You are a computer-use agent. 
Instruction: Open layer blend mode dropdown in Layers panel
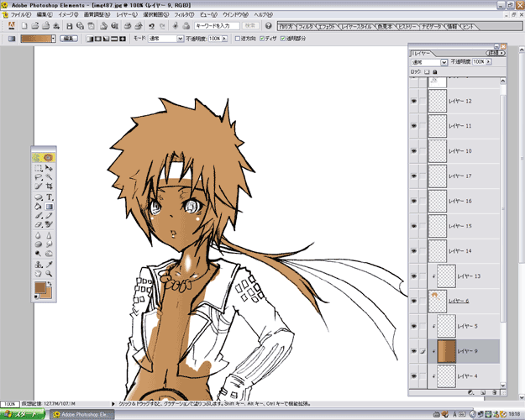click(444, 62)
